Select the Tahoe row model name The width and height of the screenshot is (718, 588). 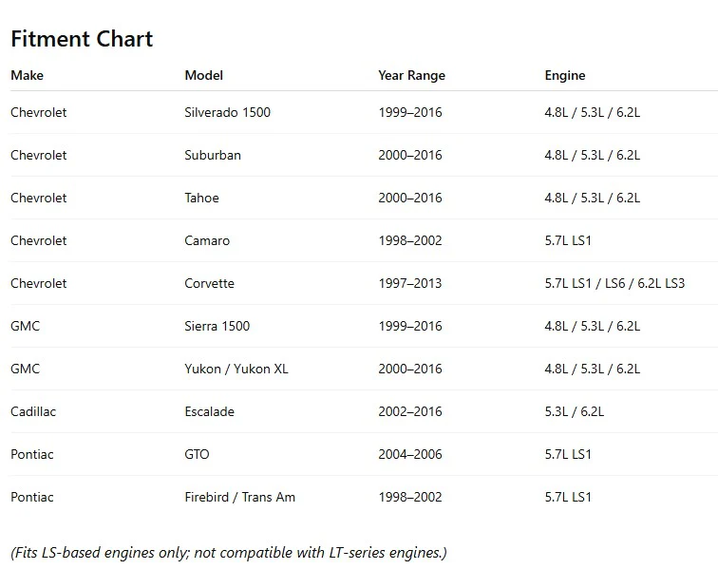tap(202, 198)
